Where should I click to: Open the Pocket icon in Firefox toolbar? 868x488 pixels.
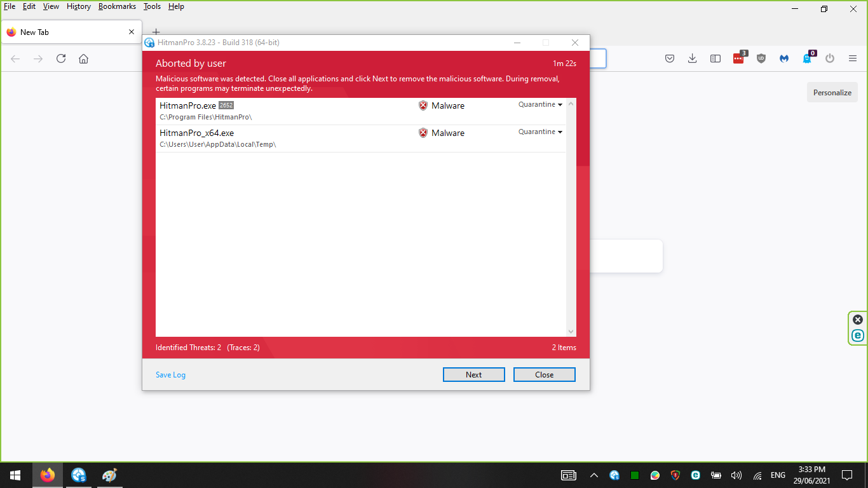pos(670,58)
